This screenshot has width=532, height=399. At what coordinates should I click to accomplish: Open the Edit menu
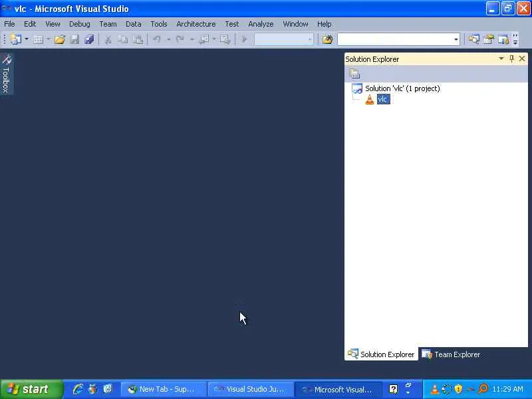pyautogui.click(x=30, y=24)
